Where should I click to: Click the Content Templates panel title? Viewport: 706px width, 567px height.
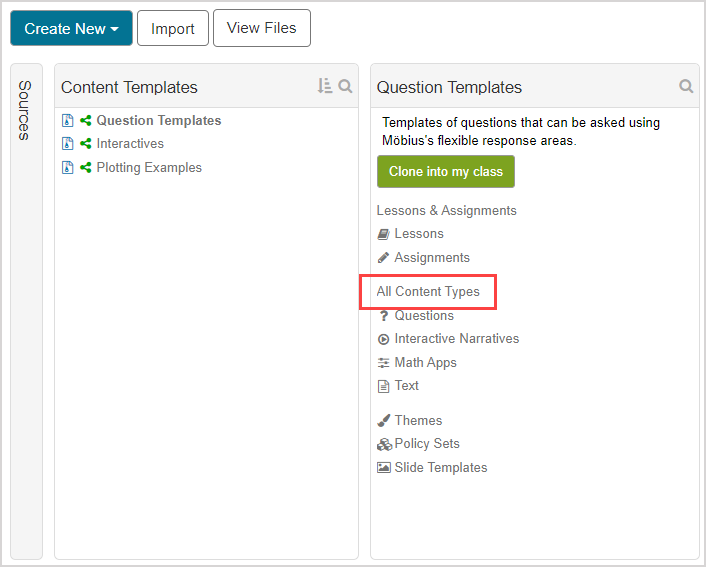tap(129, 87)
